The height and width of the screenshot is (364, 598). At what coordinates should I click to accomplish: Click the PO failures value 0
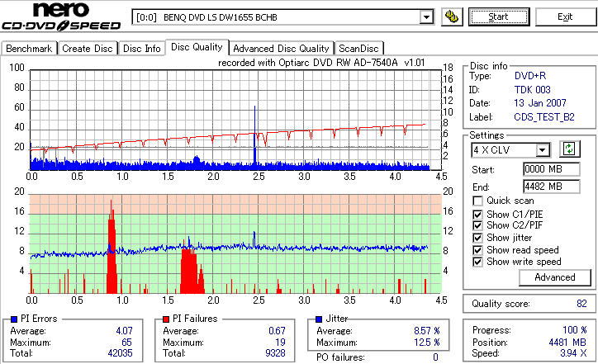[435, 357]
